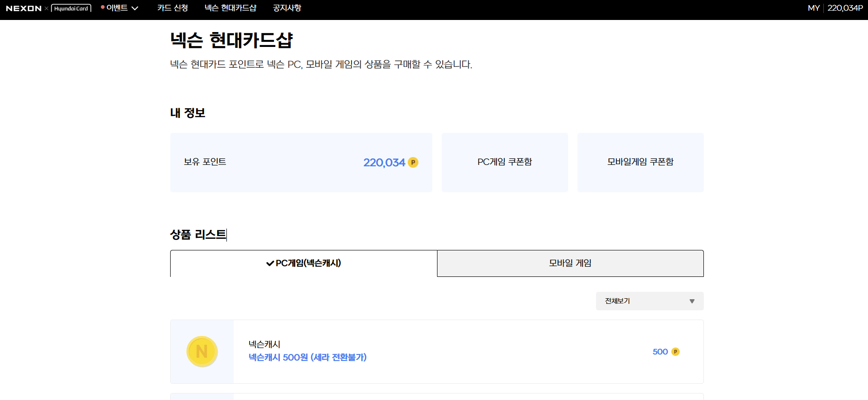Open 공지사항 in top navigation
Screen dimensions: 868x400
287,8
